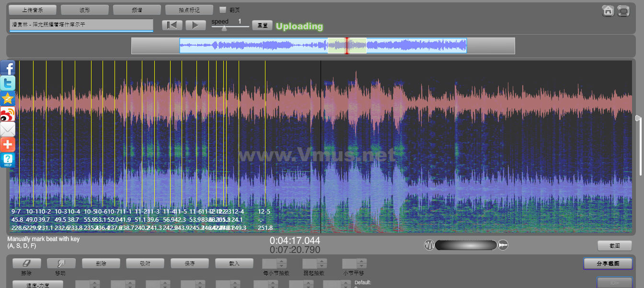Click the 上传音乐 upload music button

(33, 10)
